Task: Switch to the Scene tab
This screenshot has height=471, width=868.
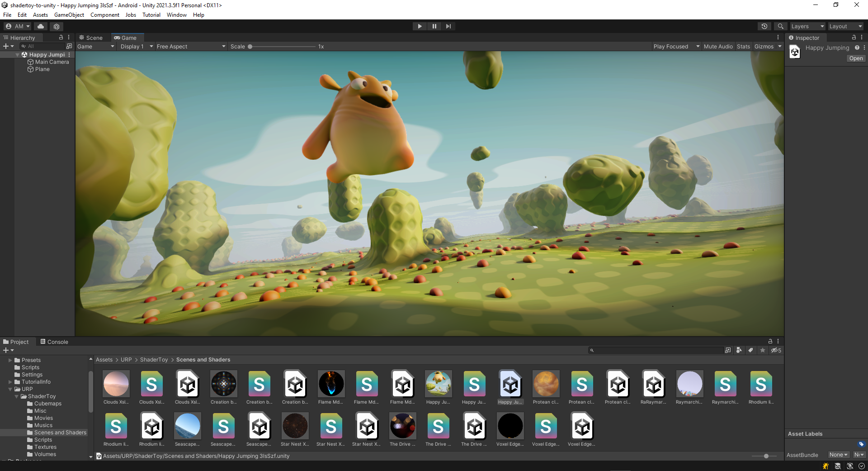Action: [91, 38]
